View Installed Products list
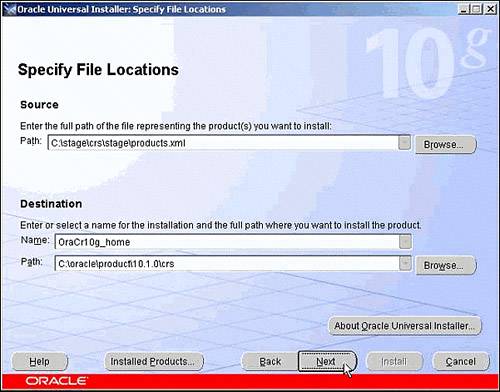 coord(154,361)
